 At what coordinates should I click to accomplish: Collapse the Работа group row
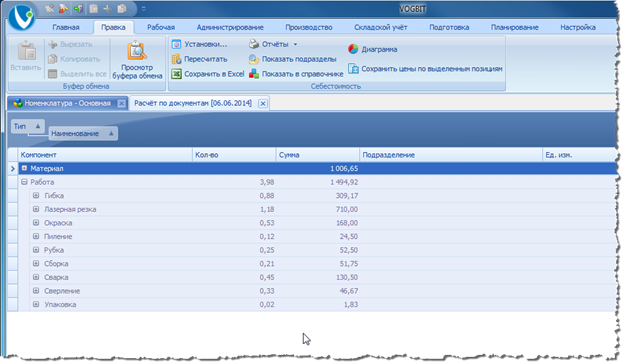[x=24, y=182]
